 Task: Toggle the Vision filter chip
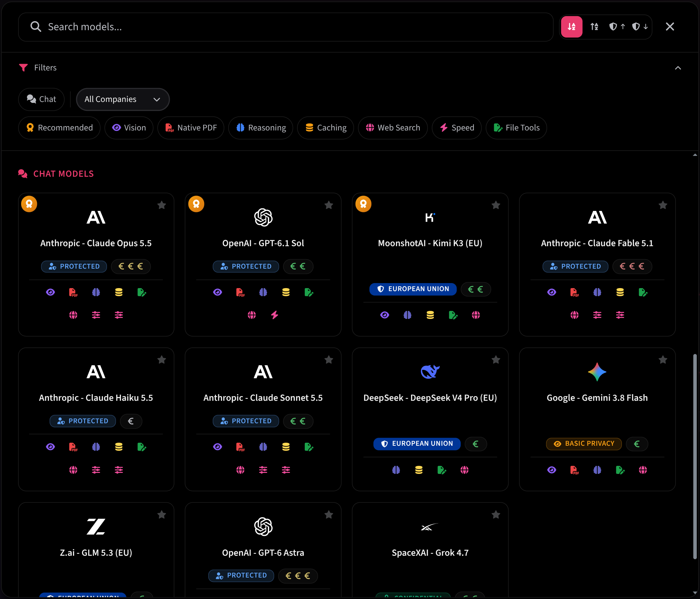click(x=129, y=127)
